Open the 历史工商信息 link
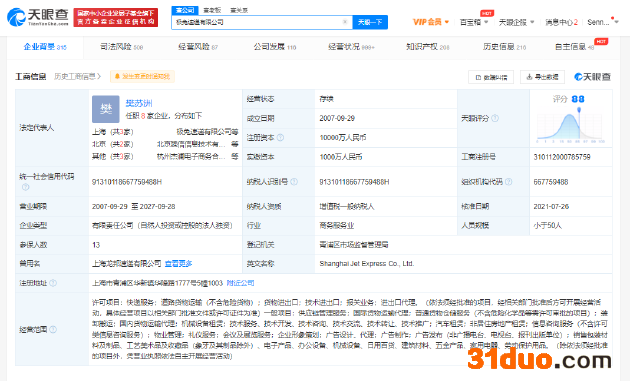This screenshot has height=381, width=630. [x=77, y=76]
